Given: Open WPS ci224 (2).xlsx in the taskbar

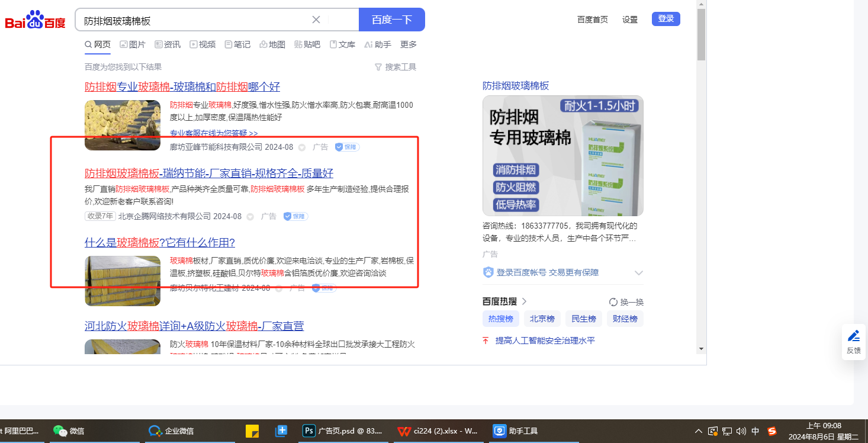Looking at the screenshot, I should (x=438, y=431).
